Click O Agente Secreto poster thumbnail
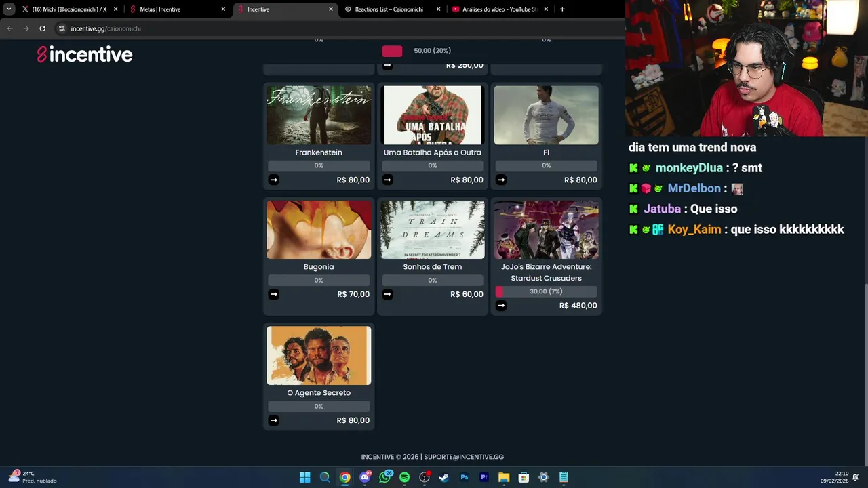Image resolution: width=868 pixels, height=488 pixels. click(319, 356)
